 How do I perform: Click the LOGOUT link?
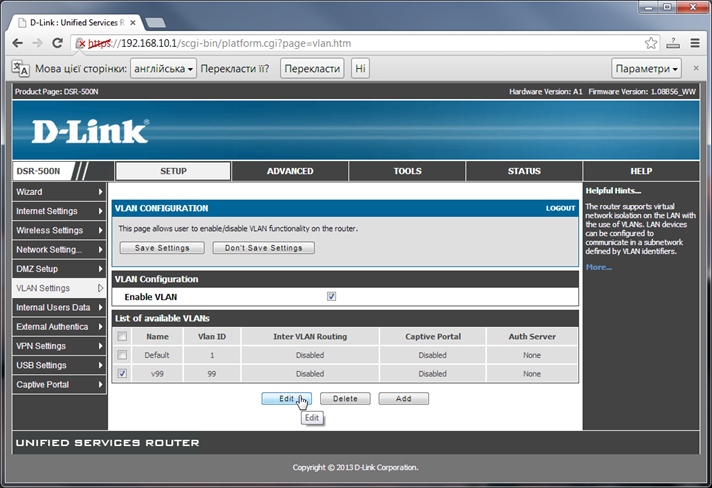pos(560,208)
